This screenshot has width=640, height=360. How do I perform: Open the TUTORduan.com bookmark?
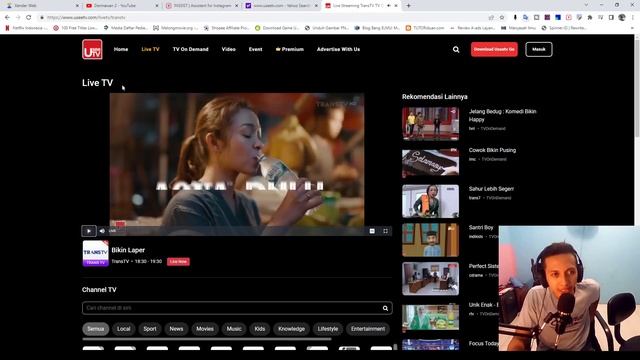tap(425, 28)
